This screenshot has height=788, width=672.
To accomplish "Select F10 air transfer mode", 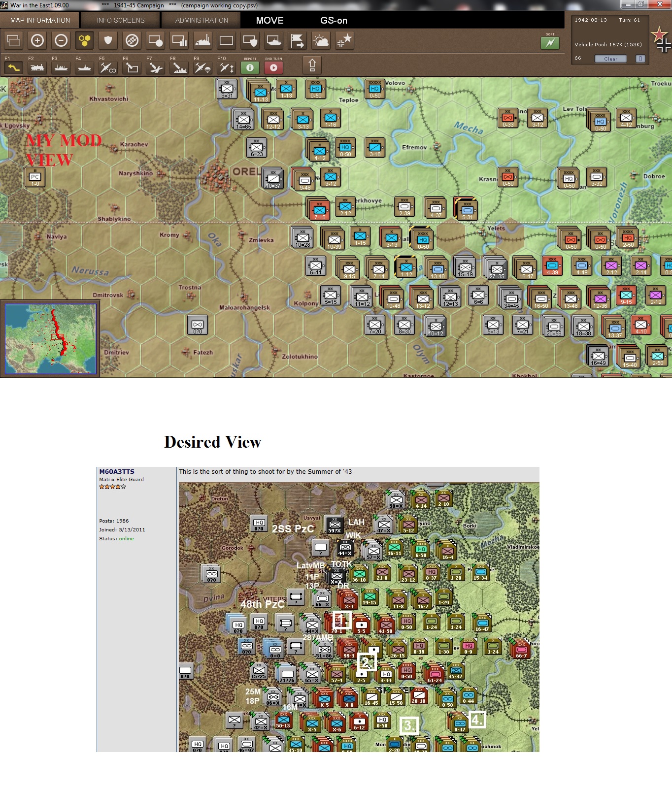I will pyautogui.click(x=227, y=67).
